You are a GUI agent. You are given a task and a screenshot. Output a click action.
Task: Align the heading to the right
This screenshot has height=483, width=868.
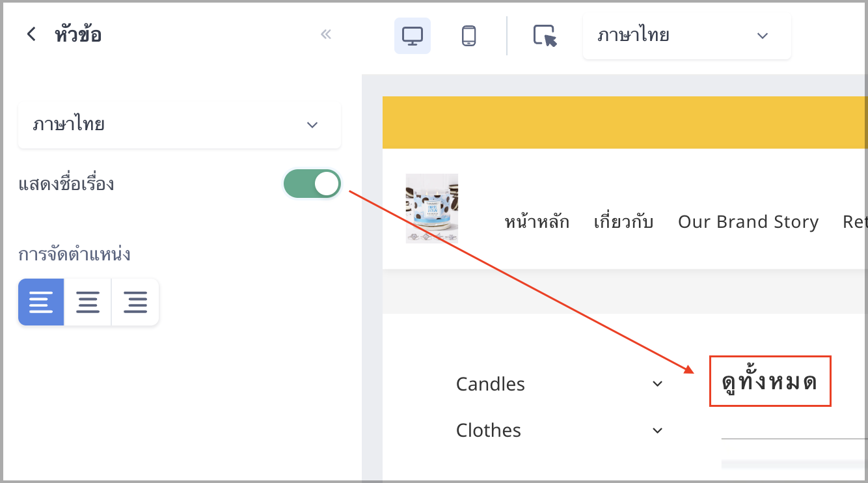click(x=135, y=302)
